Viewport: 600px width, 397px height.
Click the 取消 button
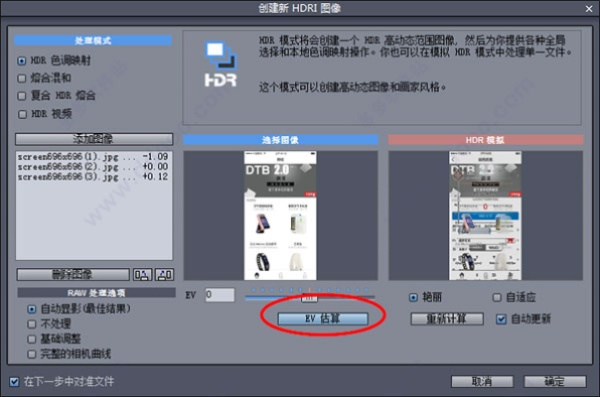click(x=482, y=381)
